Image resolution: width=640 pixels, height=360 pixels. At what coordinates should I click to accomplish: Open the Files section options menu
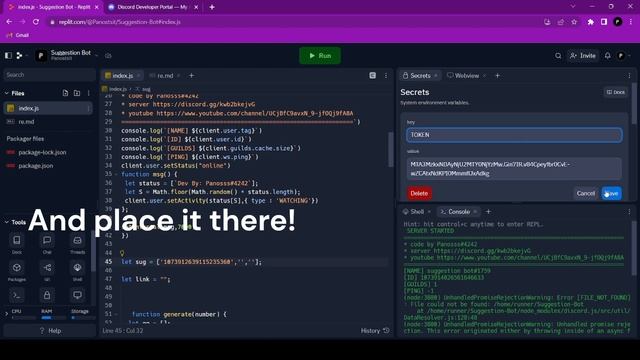pyautogui.click(x=88, y=93)
